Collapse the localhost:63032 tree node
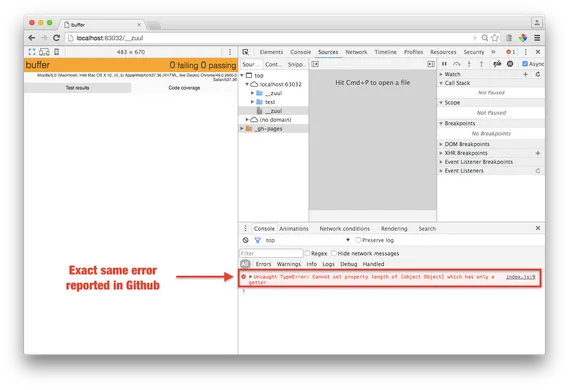The height and width of the screenshot is (390, 570). (x=247, y=84)
